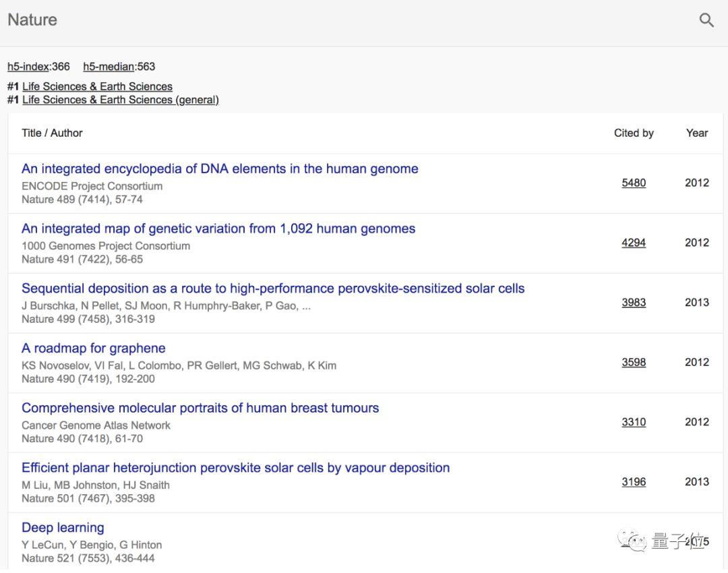View the 3310 citing articles
728x573 pixels.
[x=634, y=422]
